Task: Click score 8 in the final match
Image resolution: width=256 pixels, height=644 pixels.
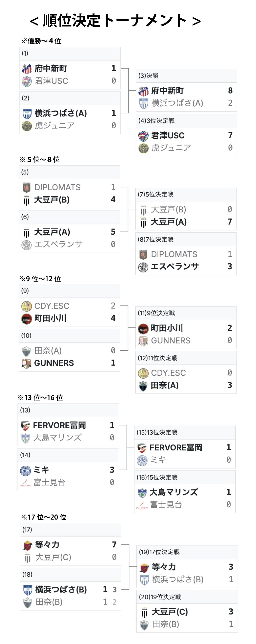Action: click(x=230, y=91)
